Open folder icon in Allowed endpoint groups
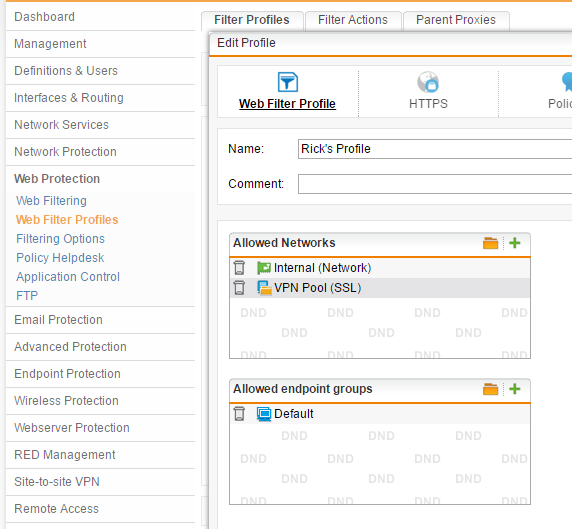The image size is (572, 529). (x=490, y=389)
